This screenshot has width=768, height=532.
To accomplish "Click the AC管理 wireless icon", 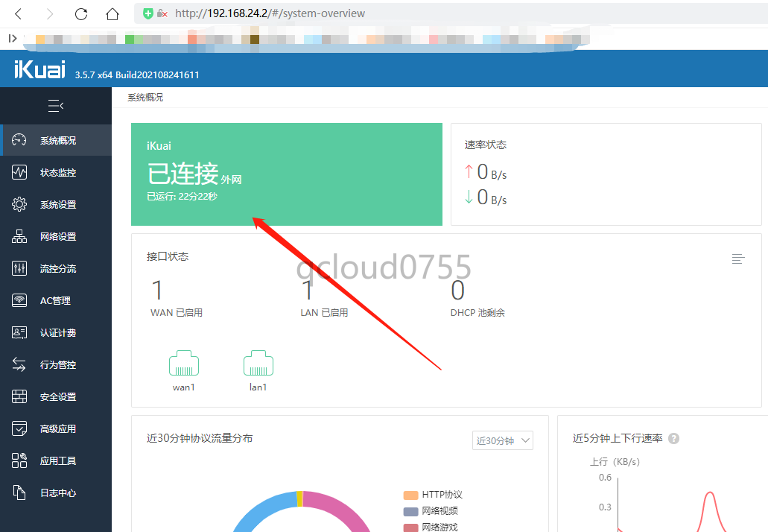I will 19,301.
